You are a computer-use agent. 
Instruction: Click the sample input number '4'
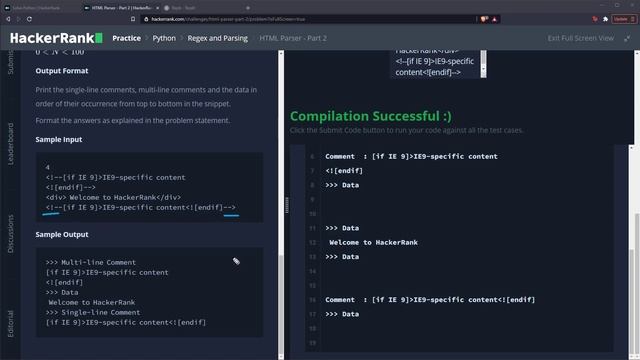point(47,167)
